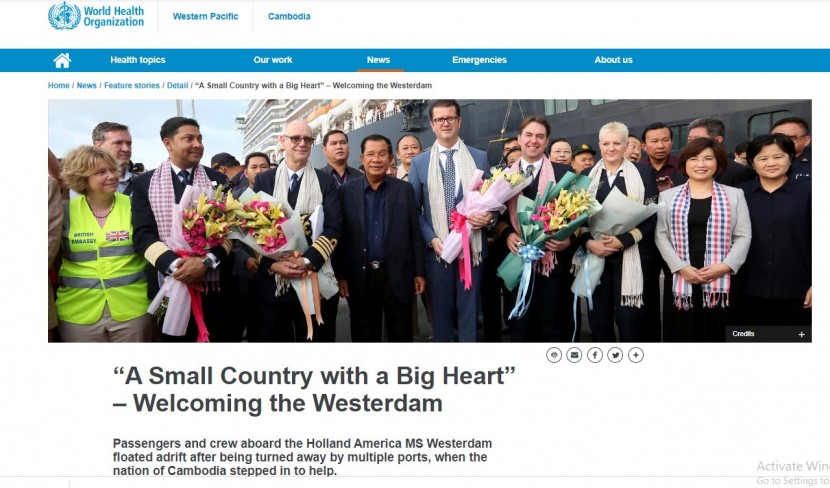Go to Feature stories in the breadcrumb
This screenshot has height=488, width=830.
click(132, 86)
